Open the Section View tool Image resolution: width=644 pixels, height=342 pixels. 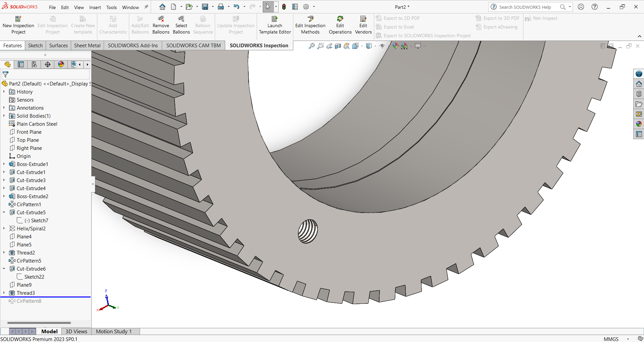(338, 46)
